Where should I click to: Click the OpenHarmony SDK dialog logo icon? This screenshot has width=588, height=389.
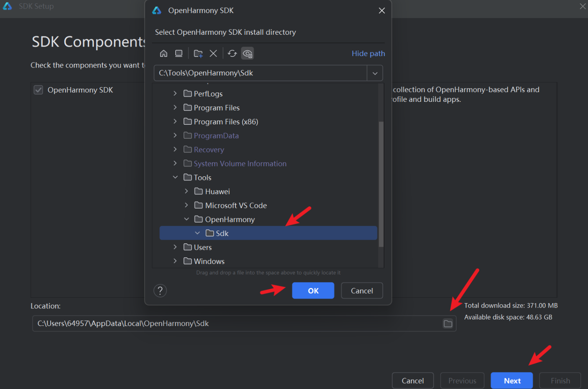click(156, 11)
